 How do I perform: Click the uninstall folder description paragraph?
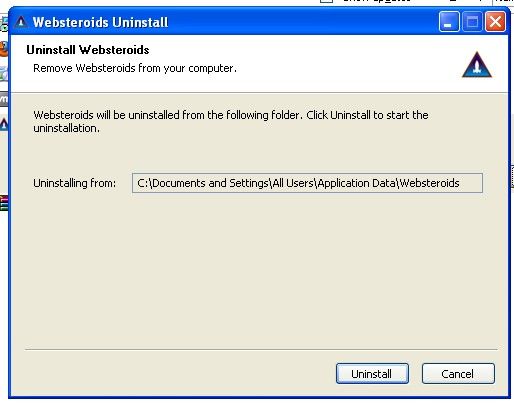tap(231, 121)
